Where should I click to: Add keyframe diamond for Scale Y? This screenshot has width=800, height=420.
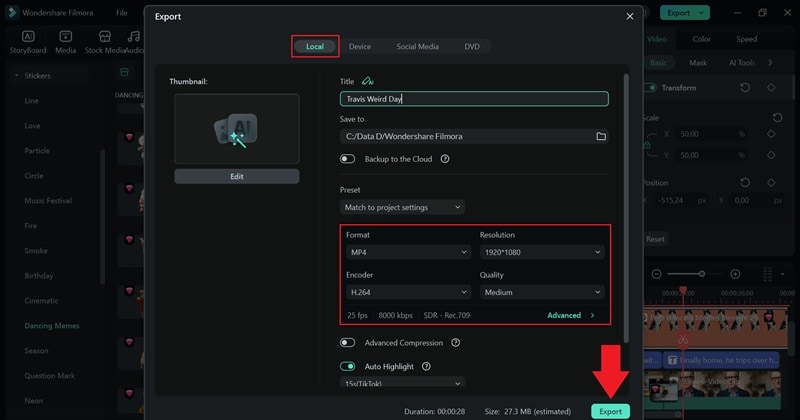[x=771, y=155]
